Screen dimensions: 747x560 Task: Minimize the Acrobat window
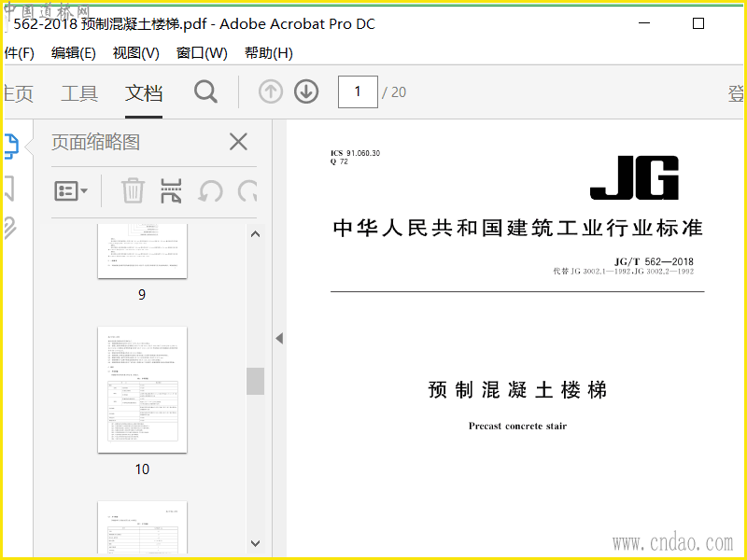click(x=644, y=22)
